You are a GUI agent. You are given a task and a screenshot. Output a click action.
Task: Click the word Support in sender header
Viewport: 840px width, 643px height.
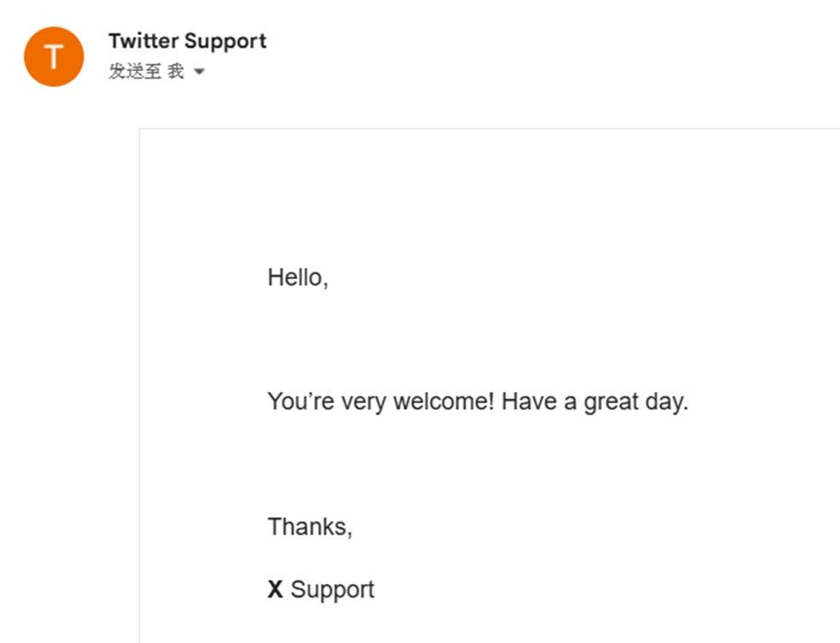point(225,42)
